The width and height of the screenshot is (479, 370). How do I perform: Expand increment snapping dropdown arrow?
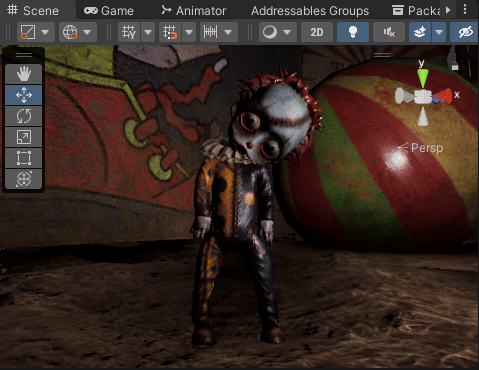(228, 32)
